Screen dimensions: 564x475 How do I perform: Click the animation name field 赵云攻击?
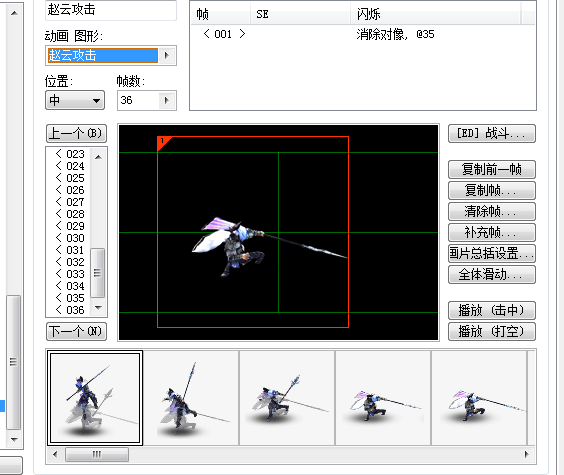[111, 10]
